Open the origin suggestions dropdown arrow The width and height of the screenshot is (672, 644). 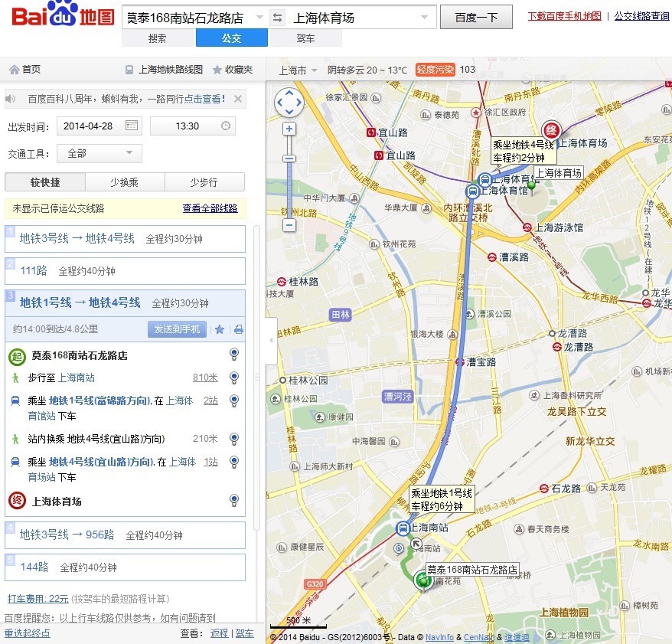pyautogui.click(x=259, y=18)
